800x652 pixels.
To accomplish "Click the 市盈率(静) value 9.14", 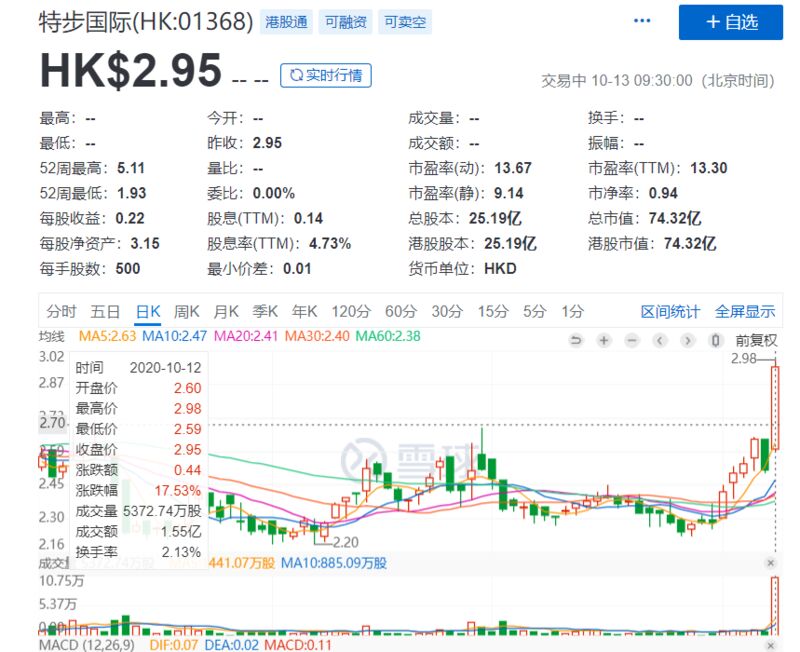I will pos(509,193).
